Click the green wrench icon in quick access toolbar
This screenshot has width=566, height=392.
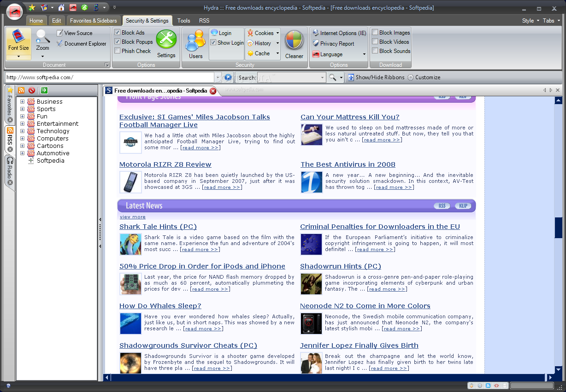[84, 7]
